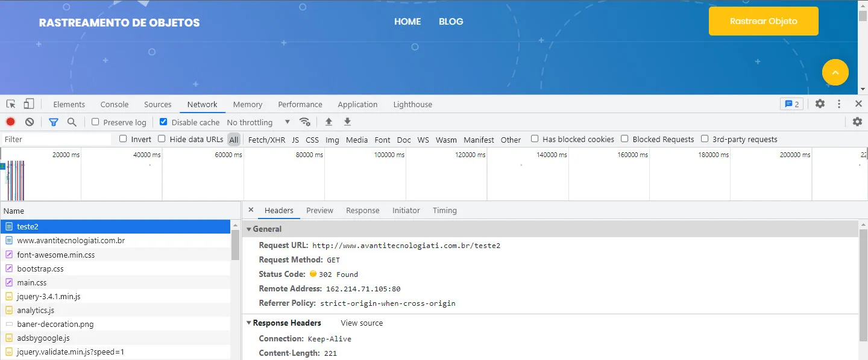Open the Performance tab
868x360 pixels.
(x=300, y=104)
